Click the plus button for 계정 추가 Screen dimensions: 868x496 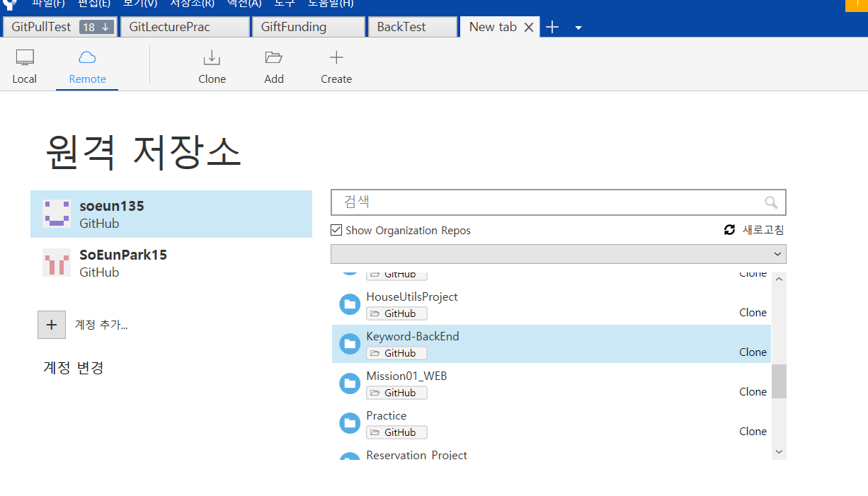(52, 325)
